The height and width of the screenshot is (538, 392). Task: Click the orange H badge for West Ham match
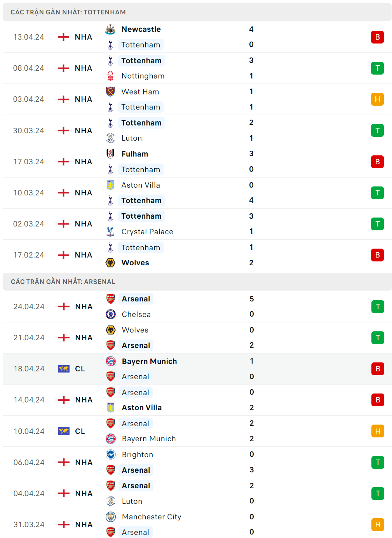tap(377, 99)
